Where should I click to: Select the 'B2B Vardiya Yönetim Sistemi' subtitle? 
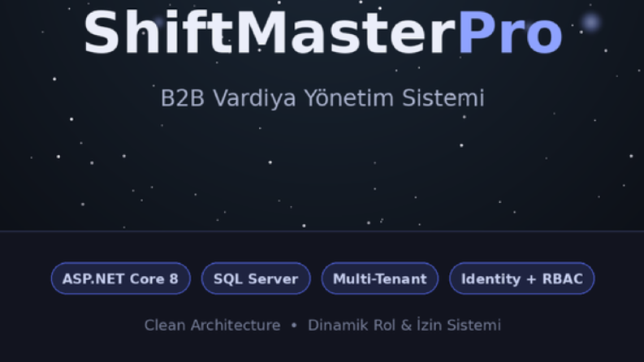322,98
